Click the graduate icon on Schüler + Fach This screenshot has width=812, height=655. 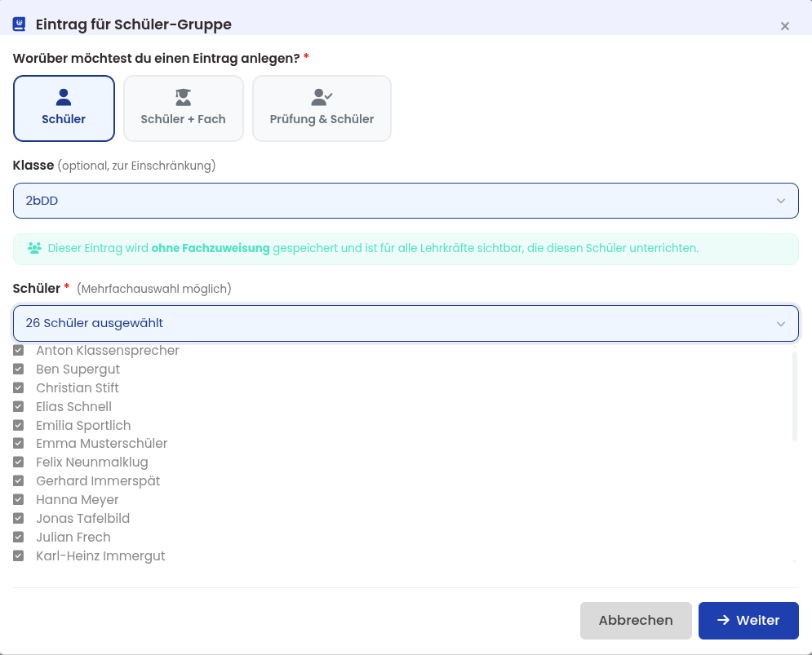tap(184, 97)
